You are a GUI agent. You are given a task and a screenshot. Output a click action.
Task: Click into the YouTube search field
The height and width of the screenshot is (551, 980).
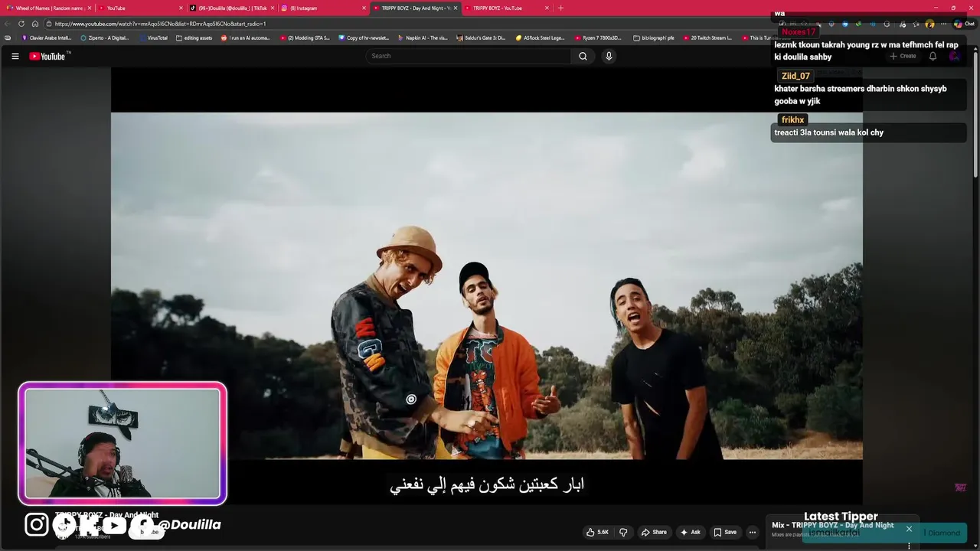coord(469,56)
